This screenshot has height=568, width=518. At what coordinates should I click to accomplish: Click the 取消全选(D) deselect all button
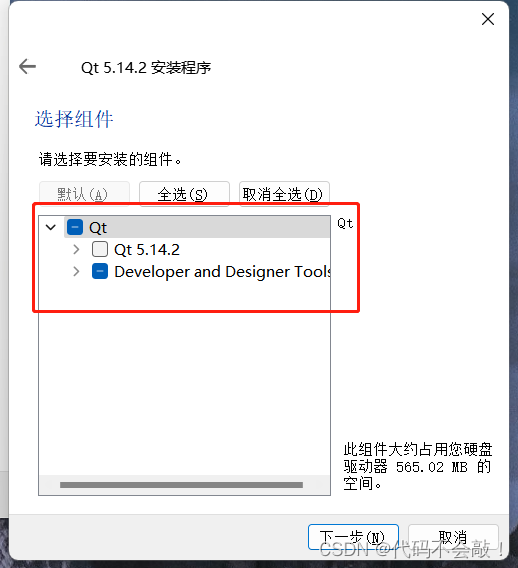pos(284,194)
